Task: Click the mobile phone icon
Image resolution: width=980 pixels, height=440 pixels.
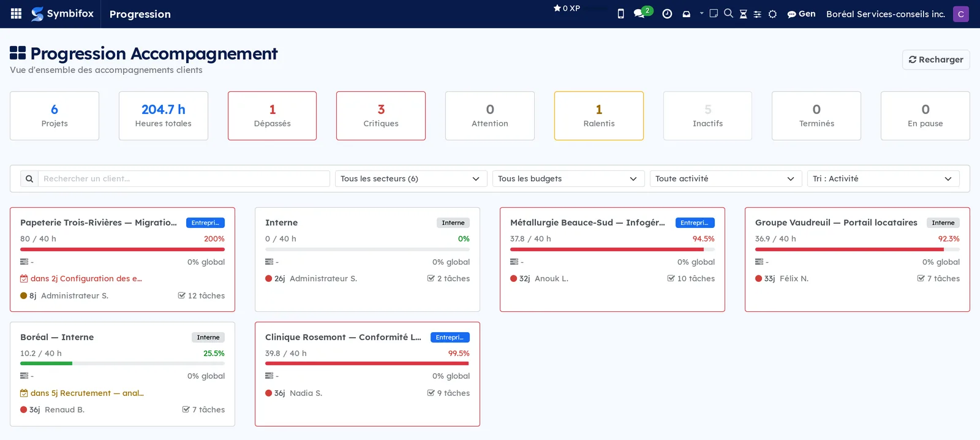Action: (620, 13)
